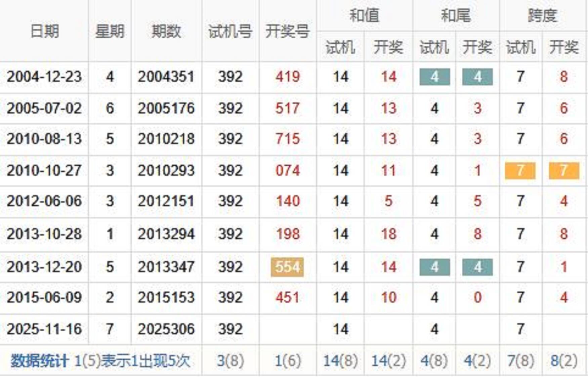The height and width of the screenshot is (377, 588).
Task: Click the 14(2) statistic in footer
Action: 388,361
